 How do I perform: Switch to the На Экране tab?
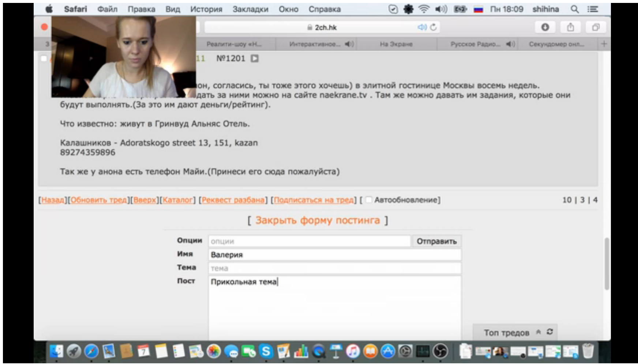(396, 44)
